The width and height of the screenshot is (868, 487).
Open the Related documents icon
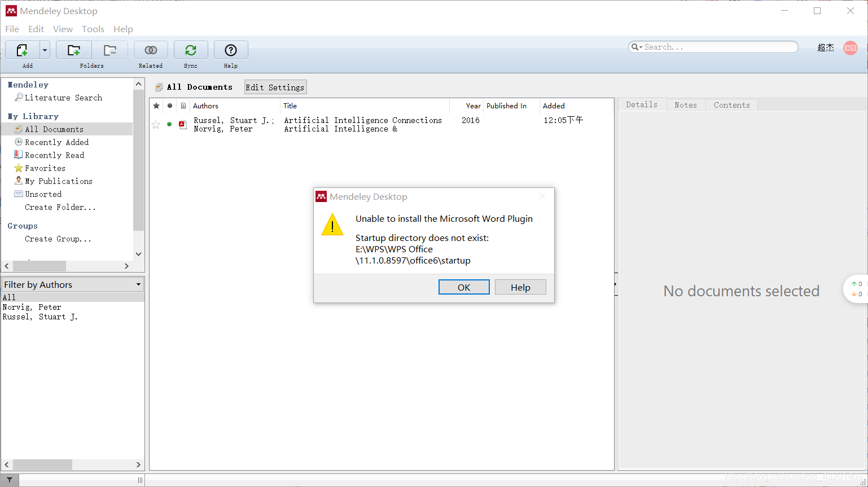pyautogui.click(x=151, y=50)
